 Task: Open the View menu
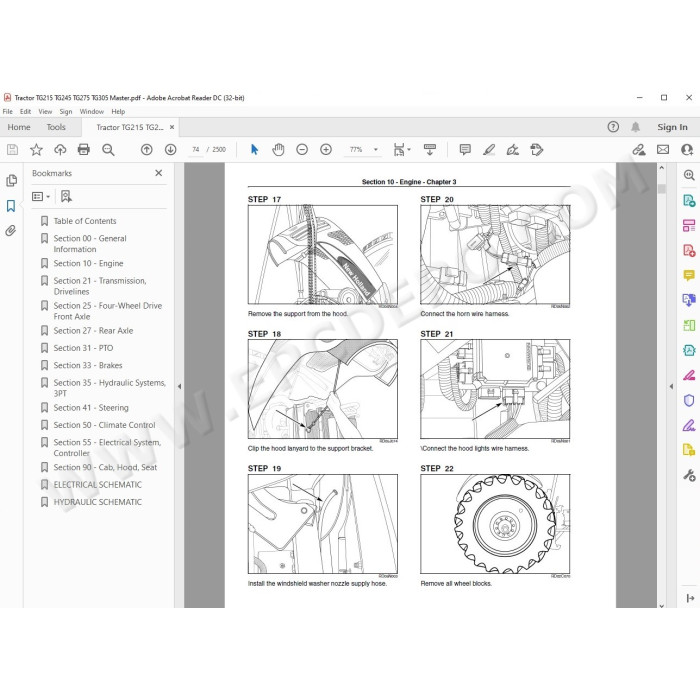(x=45, y=112)
